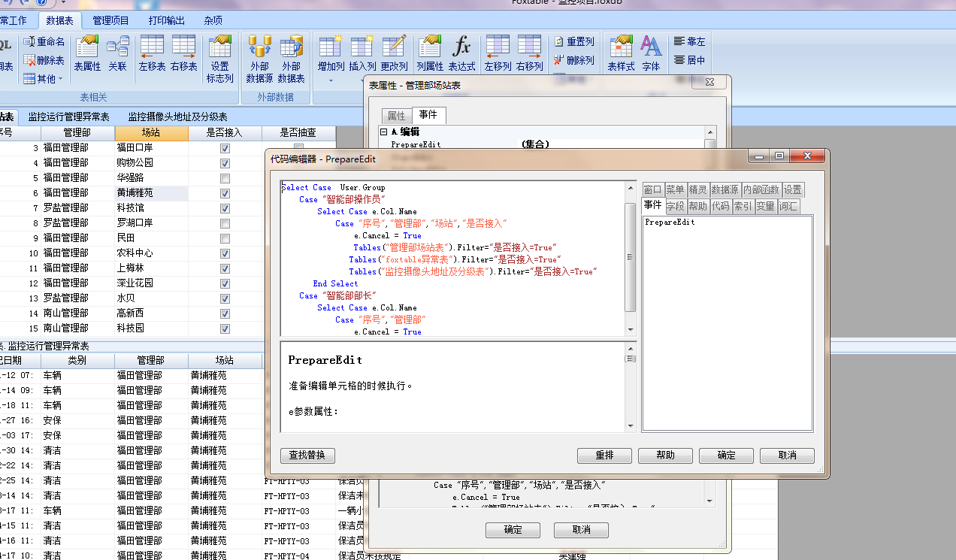This screenshot has width=956, height=560.
Task: Select the 数据源 tab in code editor
Action: [x=725, y=189]
